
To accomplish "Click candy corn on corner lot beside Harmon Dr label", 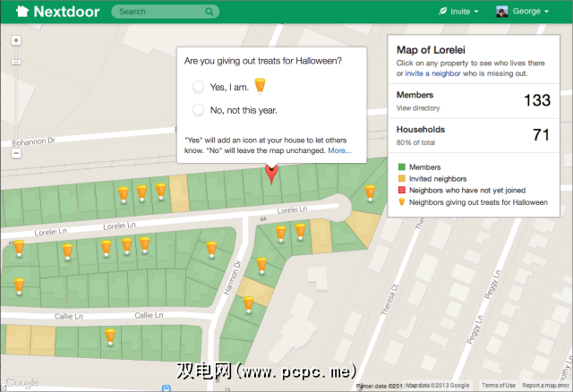I will [x=211, y=250].
